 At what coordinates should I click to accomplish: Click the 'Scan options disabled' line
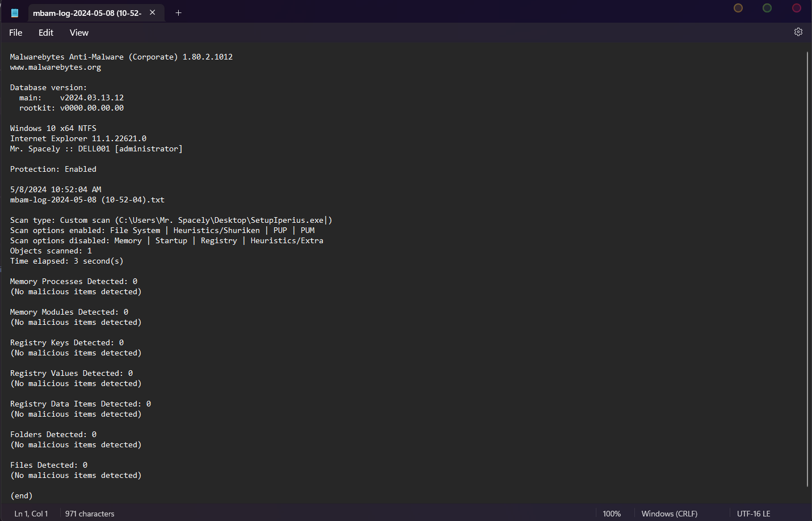pyautogui.click(x=167, y=241)
